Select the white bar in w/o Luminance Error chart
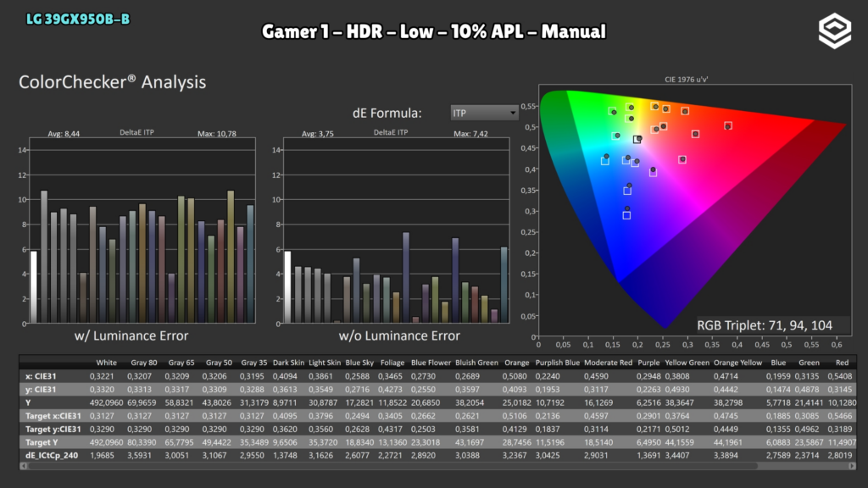Image resolution: width=868 pixels, height=488 pixels. pos(287,286)
